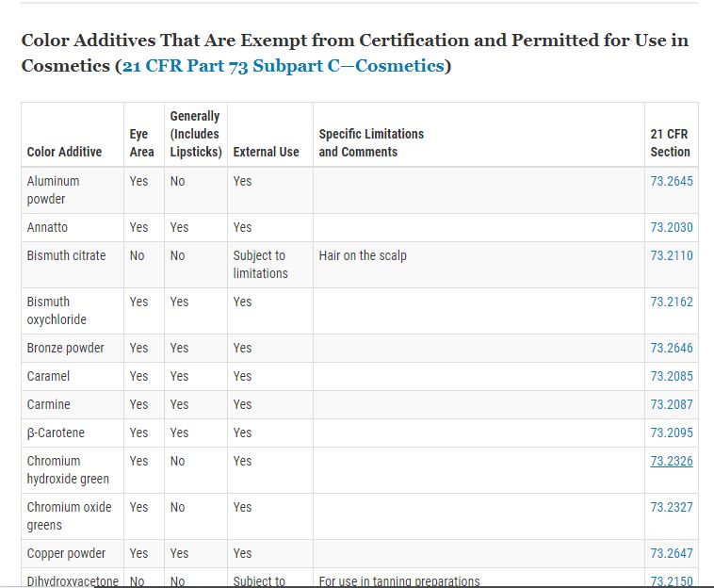Open section 73.2110 for Bismuth citrate
Screen dimensions: 714x588
click(x=672, y=255)
